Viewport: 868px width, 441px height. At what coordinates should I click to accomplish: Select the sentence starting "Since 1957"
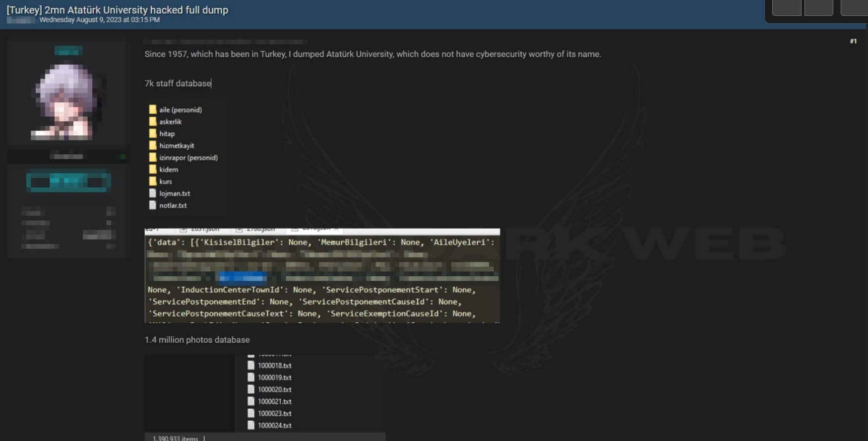point(373,54)
